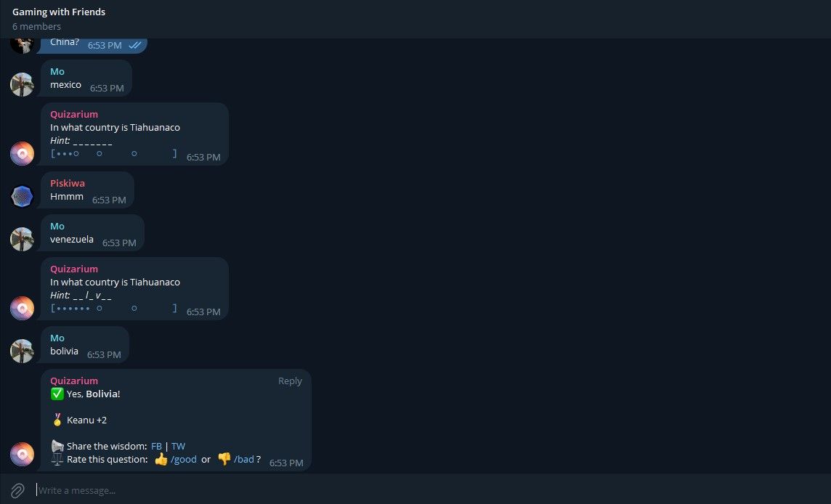Click the paperclip attach file icon
The image size is (831, 504).
17,490
